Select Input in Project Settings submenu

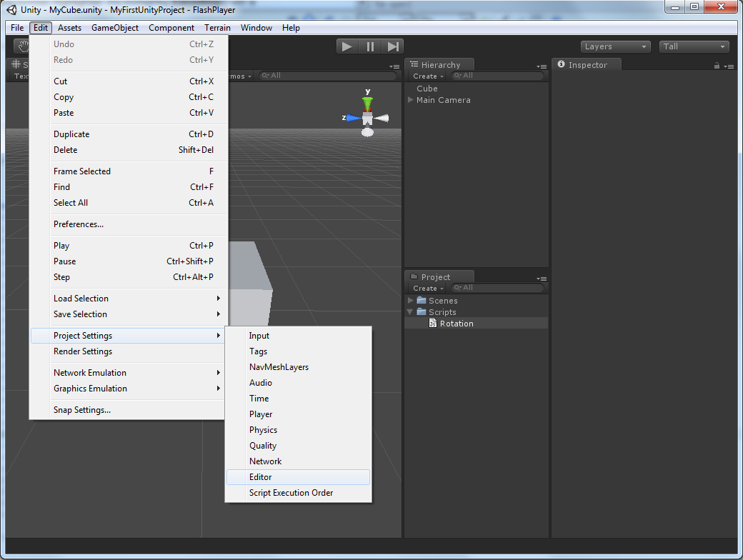click(298, 336)
